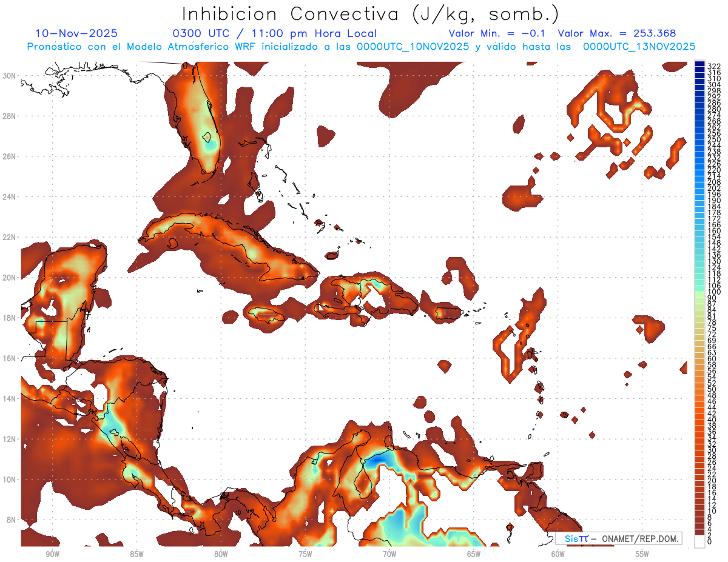Viewport: 728px width, 562px height.
Task: Click the 10N latitude label
Action: click(x=10, y=480)
